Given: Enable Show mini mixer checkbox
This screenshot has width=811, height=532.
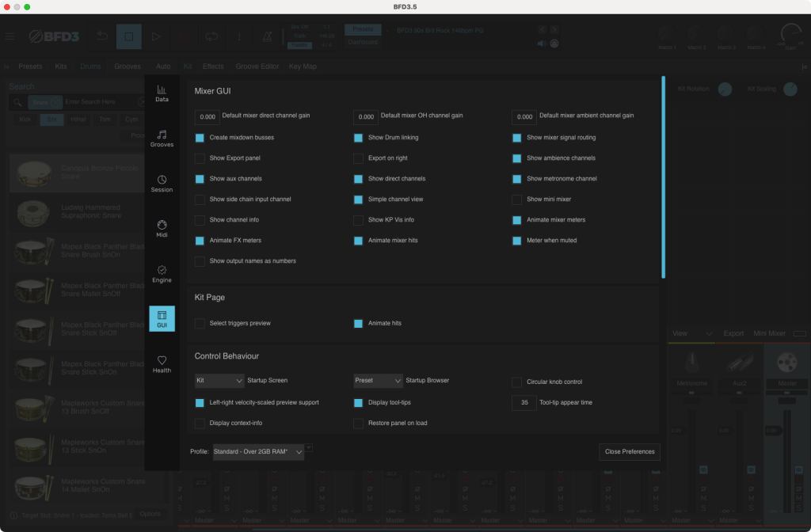Looking at the screenshot, I should click(516, 200).
